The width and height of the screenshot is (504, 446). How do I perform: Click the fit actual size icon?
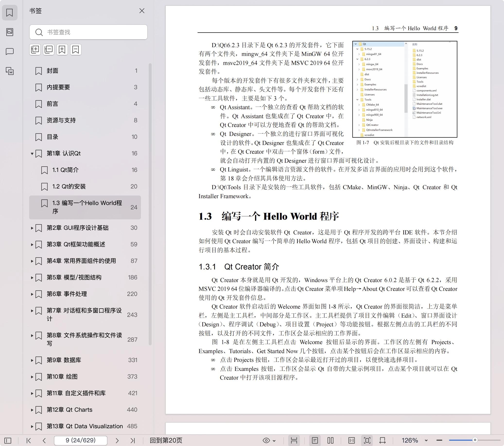[x=352, y=441]
